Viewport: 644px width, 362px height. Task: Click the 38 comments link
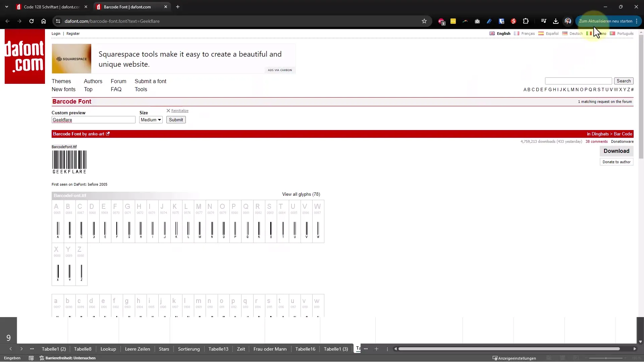[x=597, y=141]
